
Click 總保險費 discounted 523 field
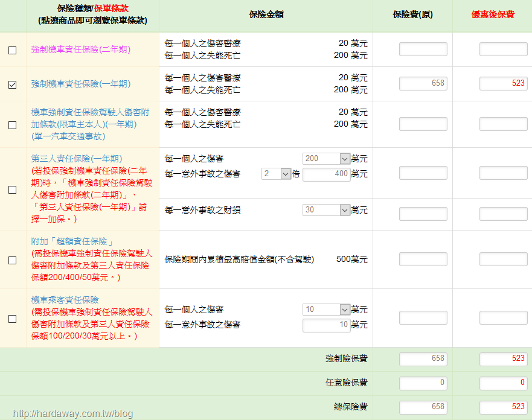504,407
